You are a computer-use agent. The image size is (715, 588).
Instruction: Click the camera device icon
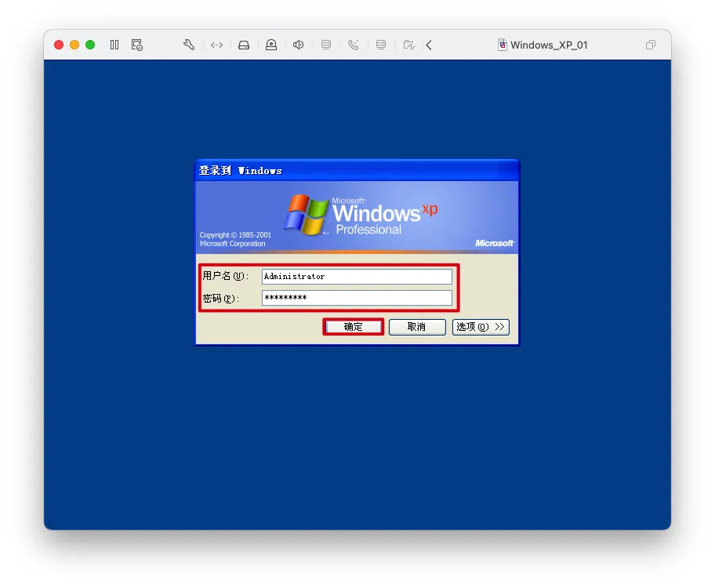tap(271, 45)
